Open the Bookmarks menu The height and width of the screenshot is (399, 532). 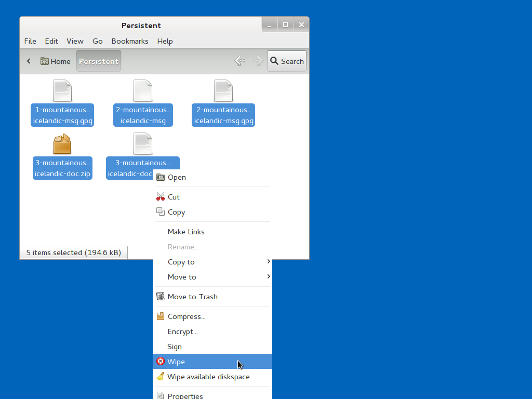pos(130,41)
